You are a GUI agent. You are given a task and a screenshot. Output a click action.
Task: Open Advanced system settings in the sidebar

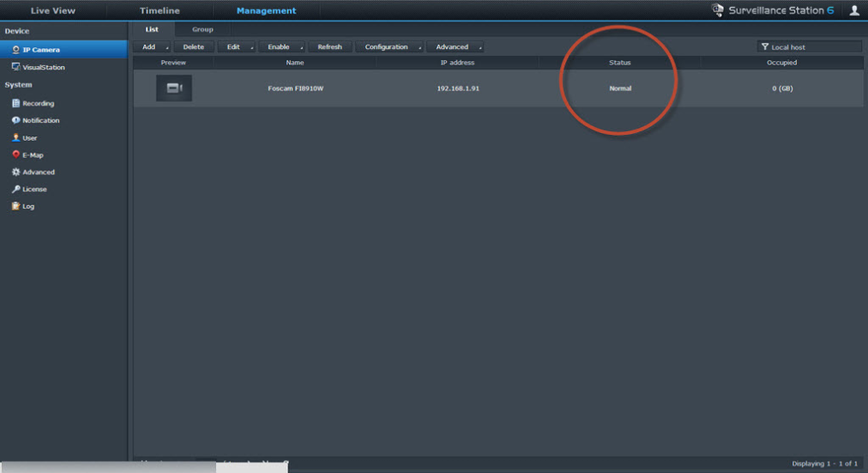click(x=38, y=172)
